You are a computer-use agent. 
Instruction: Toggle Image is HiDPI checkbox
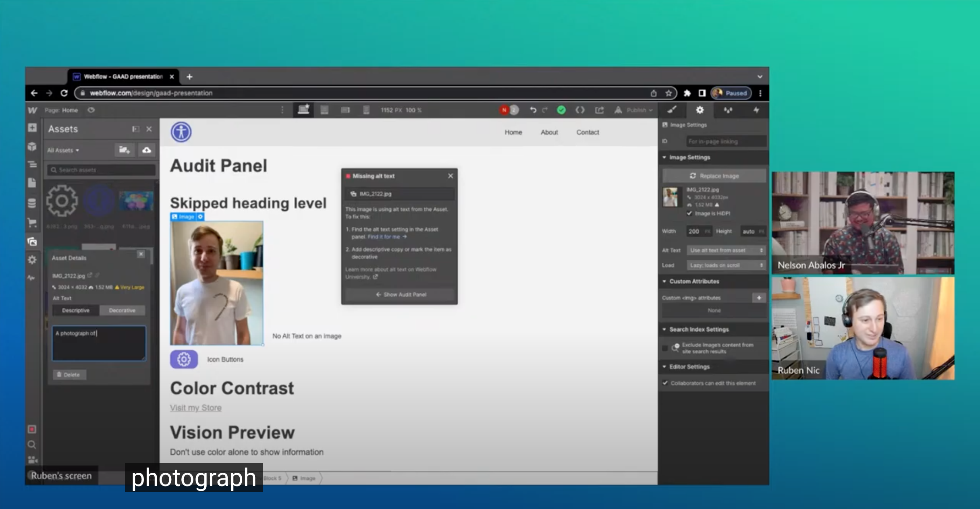[689, 213]
